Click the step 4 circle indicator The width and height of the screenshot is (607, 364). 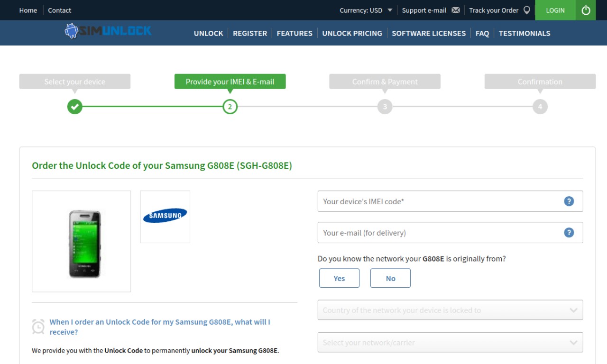[540, 107]
